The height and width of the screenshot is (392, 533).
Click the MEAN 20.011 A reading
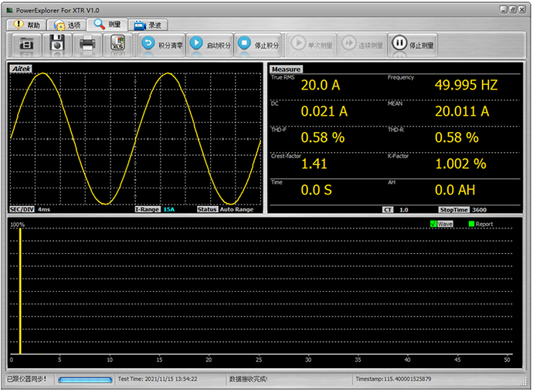[462, 111]
